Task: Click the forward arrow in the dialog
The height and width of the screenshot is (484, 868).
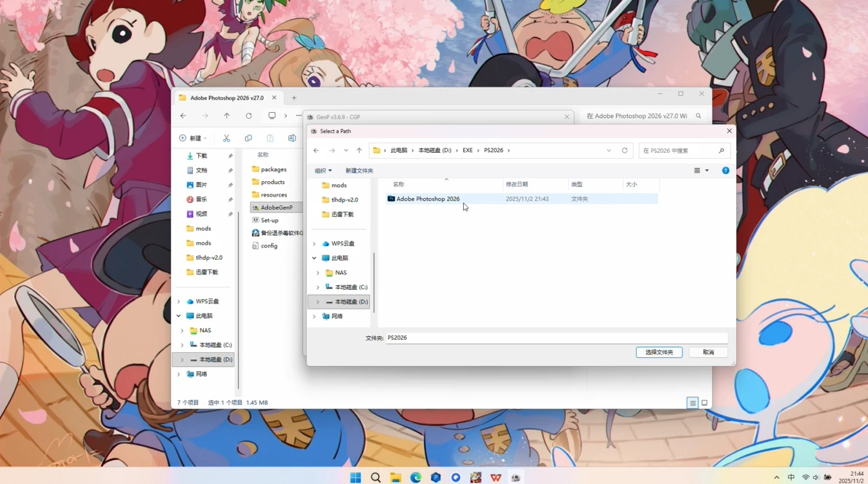Action: pos(331,151)
